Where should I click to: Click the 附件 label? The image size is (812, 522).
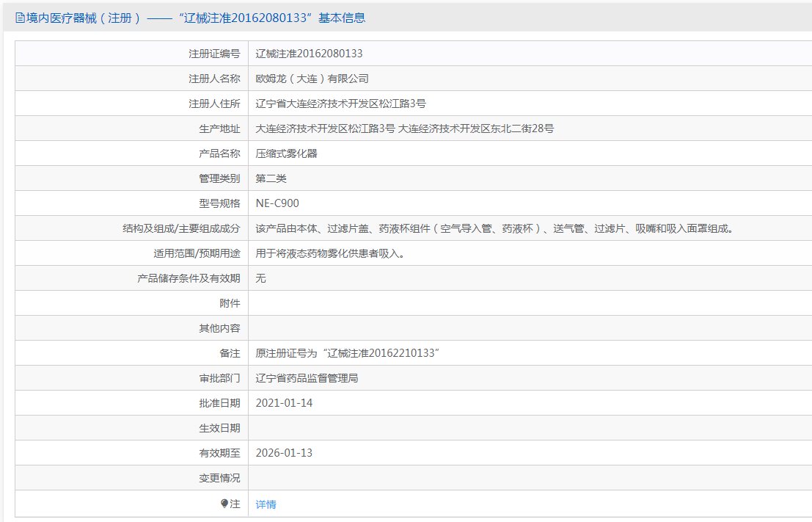pos(230,303)
